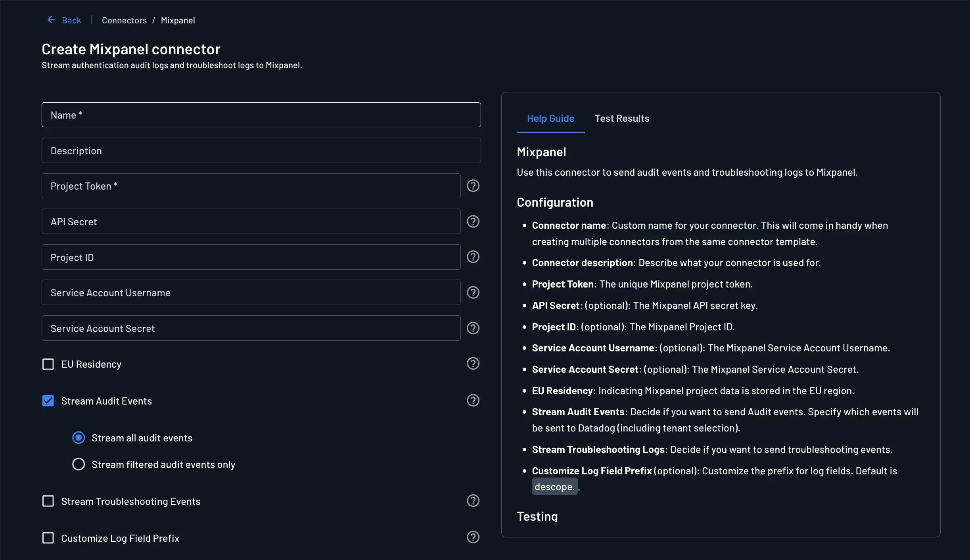
Task: Enable Stream Troubleshooting Events checkbox
Action: (48, 501)
